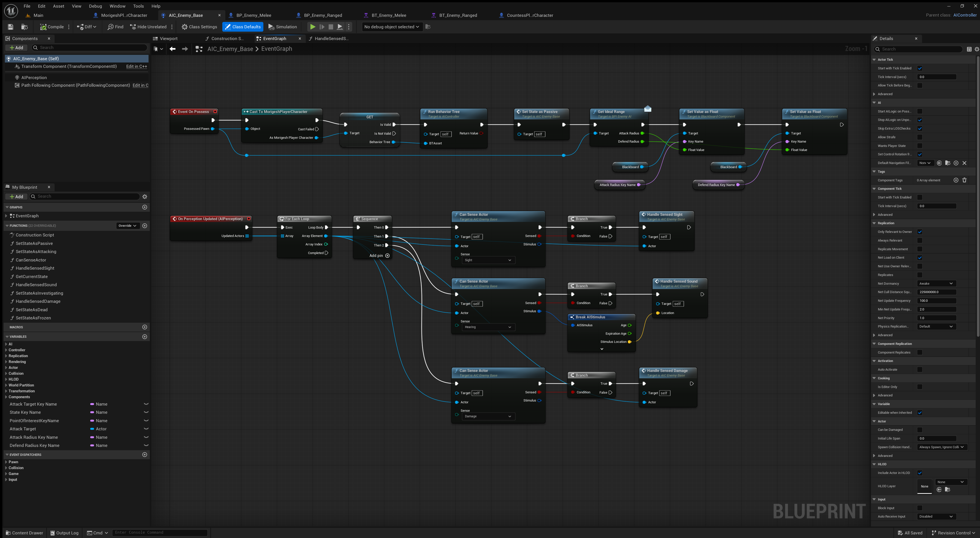This screenshot has width=980, height=538.
Task: Add a new function with plus icon
Action: point(144,226)
